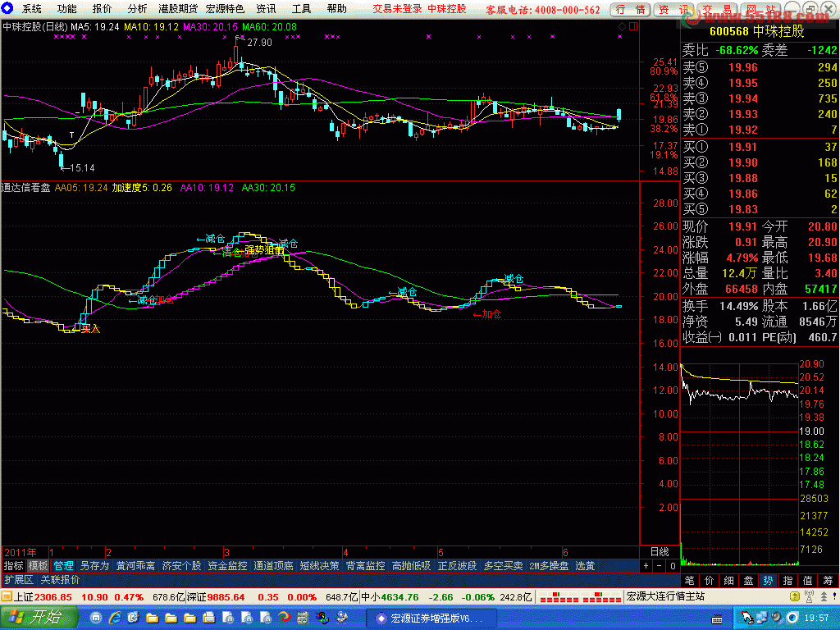Image resolution: width=840 pixels, height=630 pixels.
Task: Click the on-screen keyboard icon in the taskbar
Action: [717, 619]
